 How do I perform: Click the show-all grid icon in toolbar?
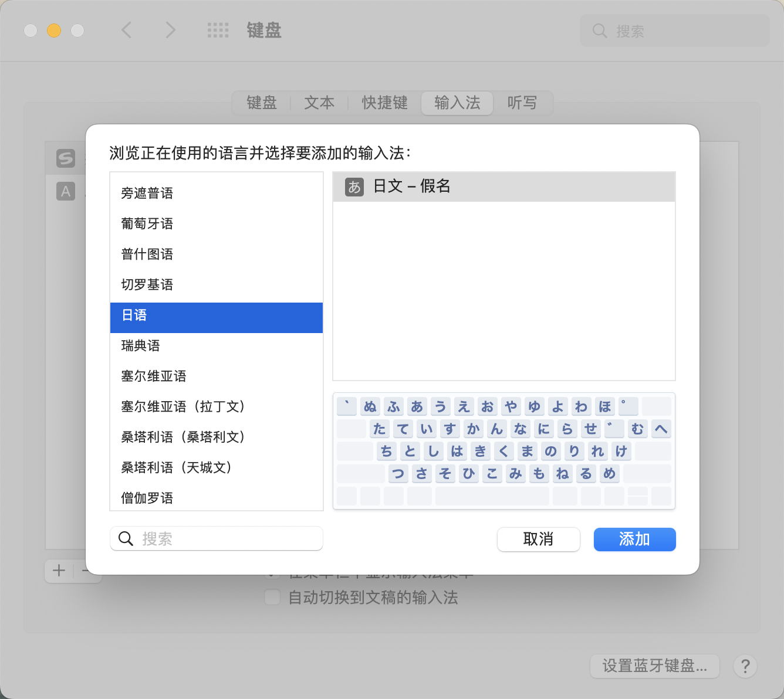point(218,30)
